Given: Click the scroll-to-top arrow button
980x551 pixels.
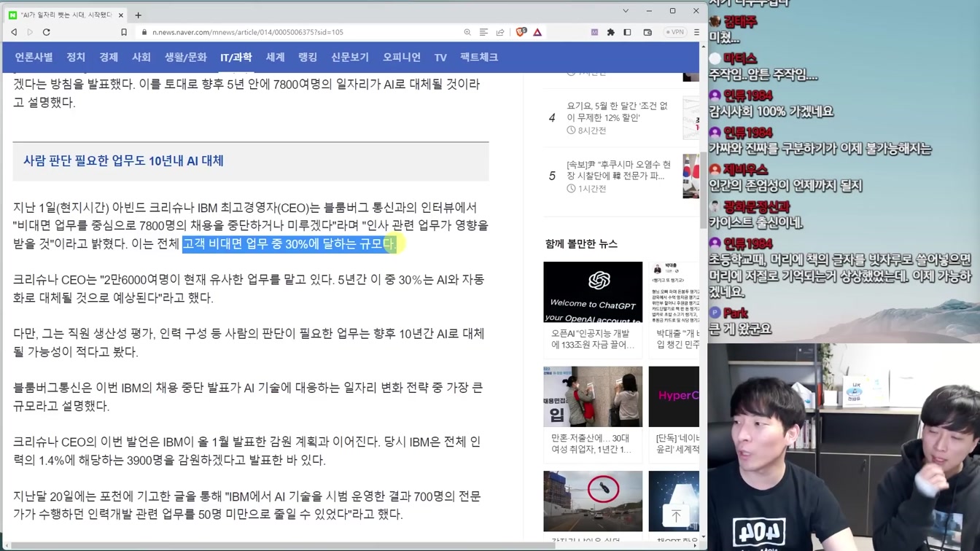Looking at the screenshot, I should pos(676,516).
